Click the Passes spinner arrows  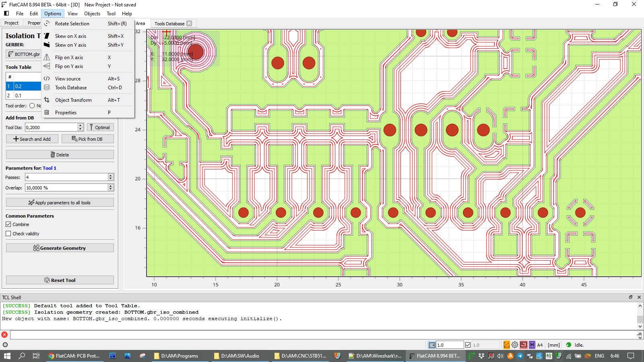[111, 177]
